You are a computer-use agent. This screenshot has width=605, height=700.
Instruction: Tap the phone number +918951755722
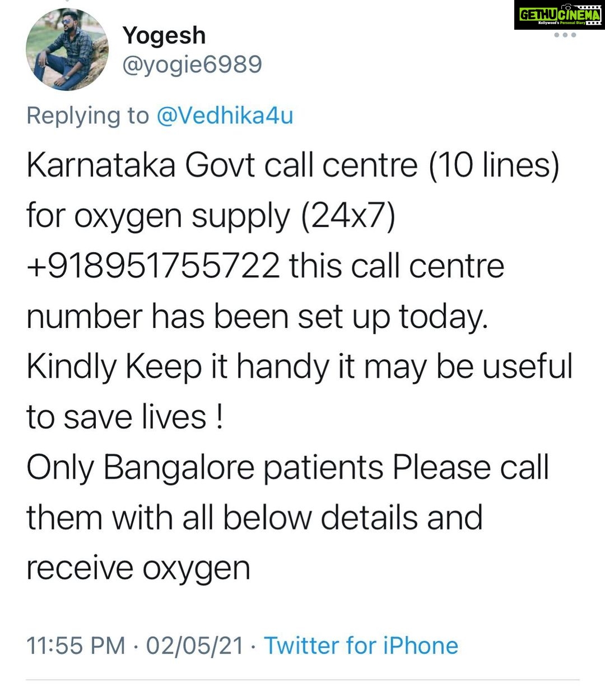[x=153, y=266]
